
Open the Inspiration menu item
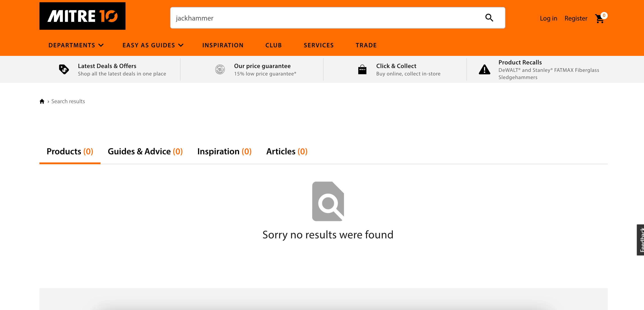223,45
